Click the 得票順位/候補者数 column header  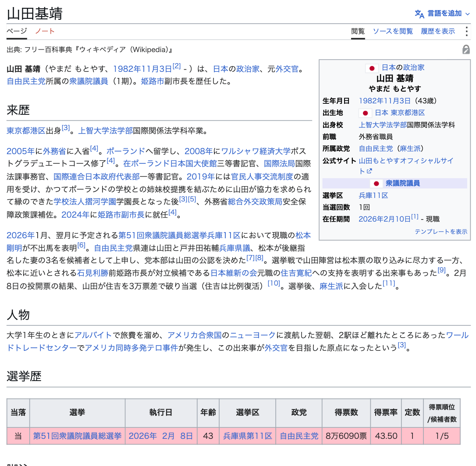(x=442, y=413)
